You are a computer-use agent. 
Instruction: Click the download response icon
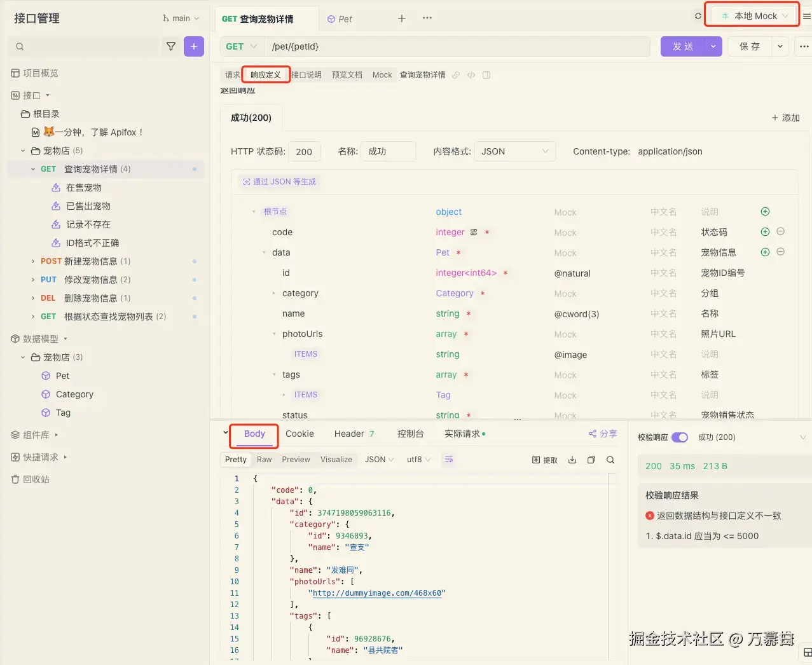572,460
